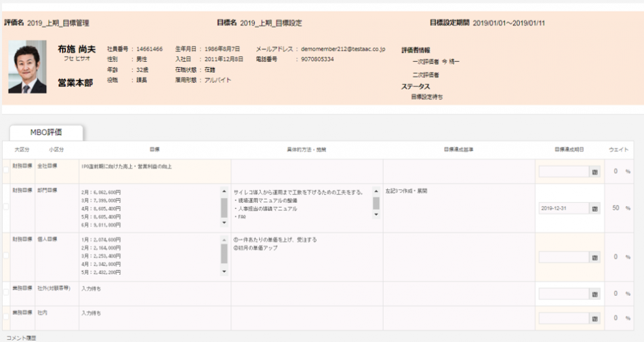The height and width of the screenshot is (342, 644).
Task: Click the 2019-12-31 date field
Action: pyautogui.click(x=563, y=208)
